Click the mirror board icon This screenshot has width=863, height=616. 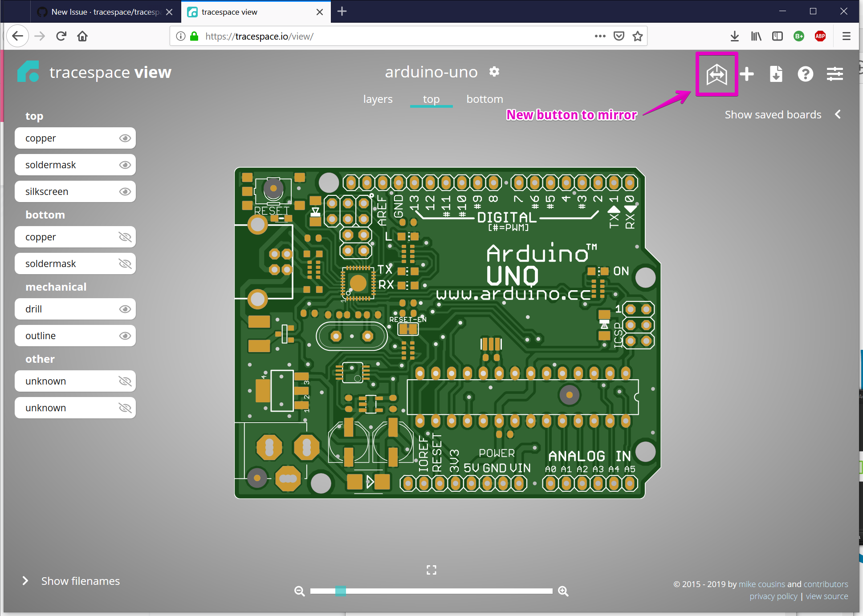[716, 74]
